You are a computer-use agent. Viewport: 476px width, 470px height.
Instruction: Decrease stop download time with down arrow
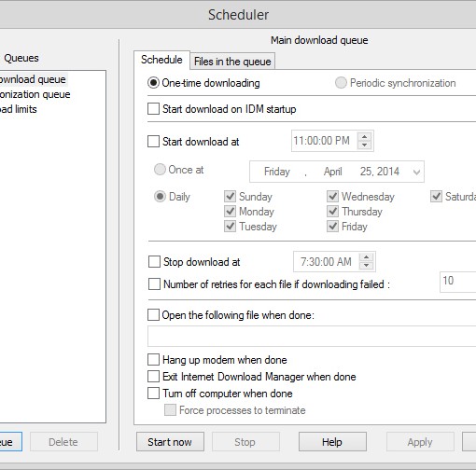click(366, 266)
